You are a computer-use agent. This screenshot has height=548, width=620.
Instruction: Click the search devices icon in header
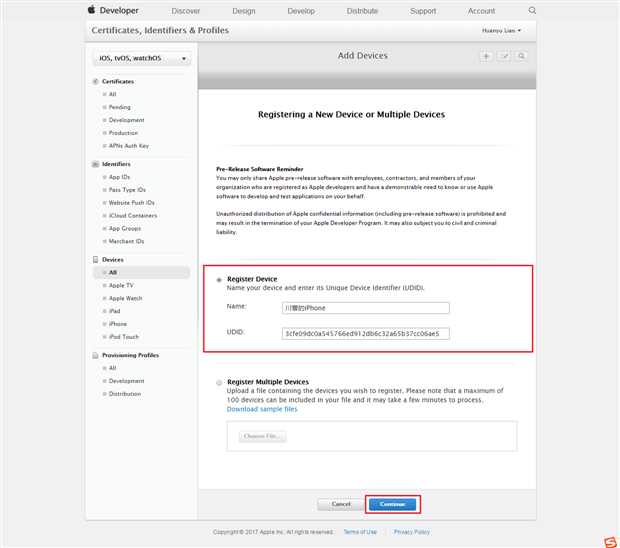[522, 56]
